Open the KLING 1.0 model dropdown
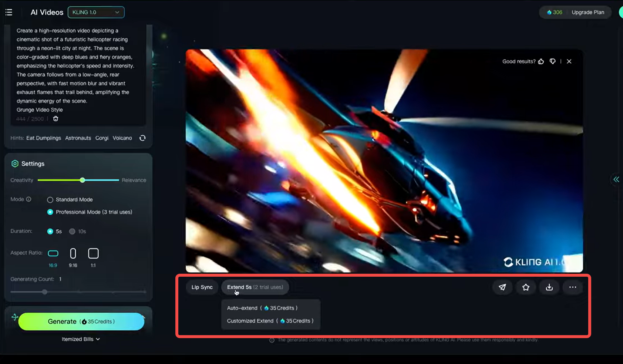The height and width of the screenshot is (364, 623). (96, 12)
